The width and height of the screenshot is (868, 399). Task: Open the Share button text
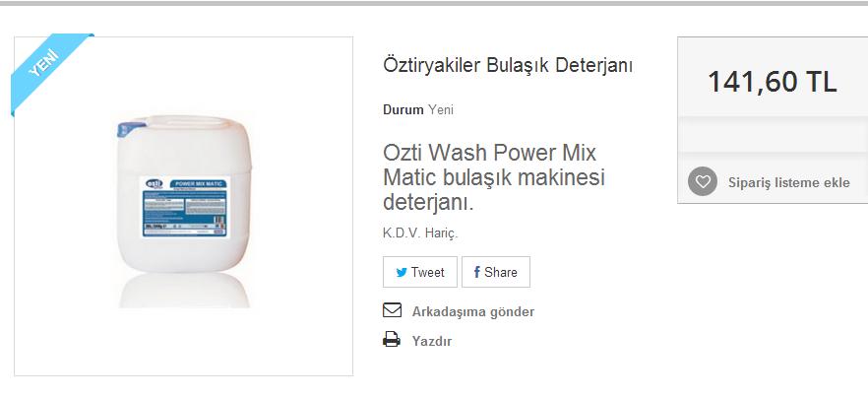pyautogui.click(x=501, y=272)
